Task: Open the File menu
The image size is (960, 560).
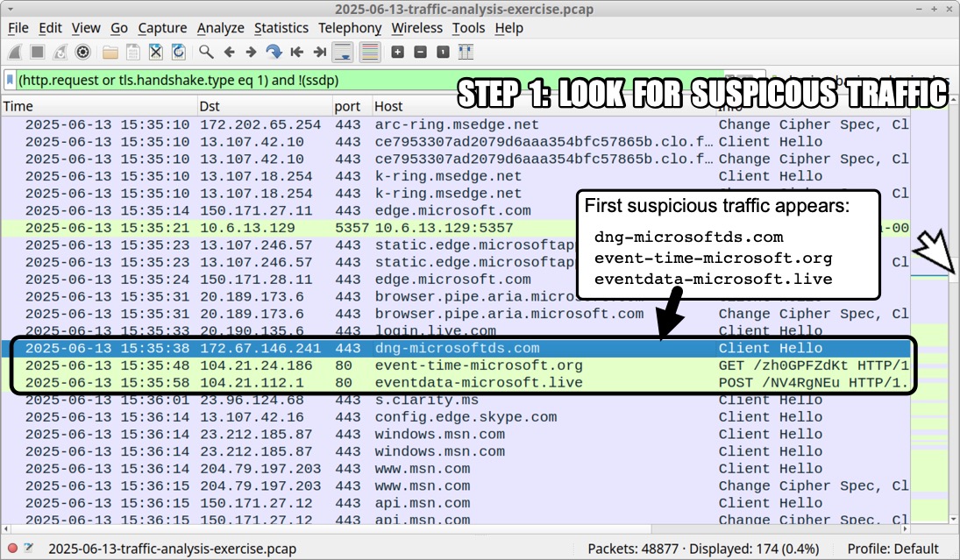Action: point(18,28)
